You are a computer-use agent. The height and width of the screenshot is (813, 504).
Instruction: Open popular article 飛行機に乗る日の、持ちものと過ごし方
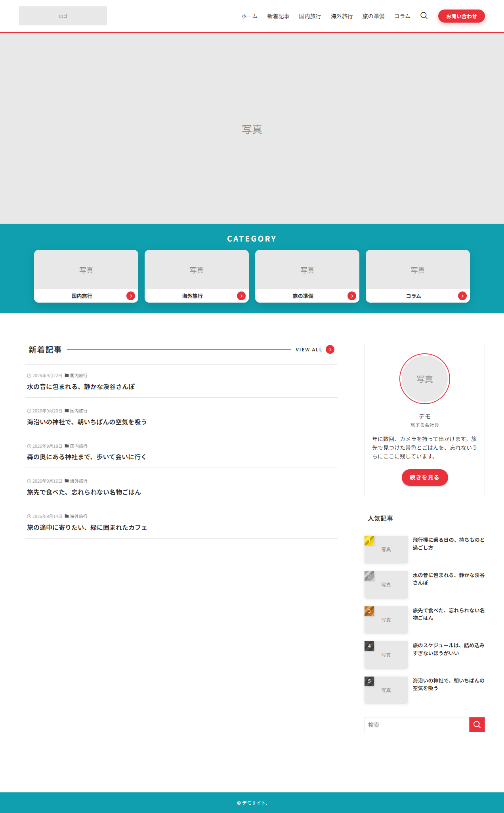point(449,544)
